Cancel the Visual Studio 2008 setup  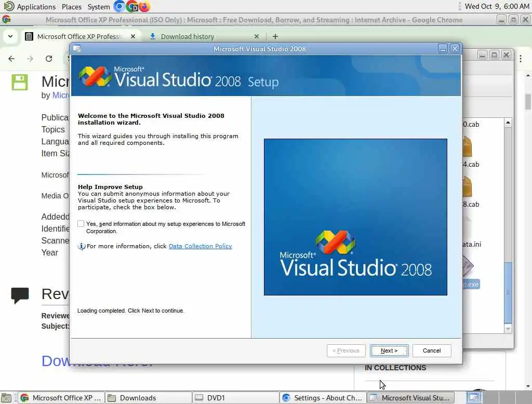coord(432,351)
